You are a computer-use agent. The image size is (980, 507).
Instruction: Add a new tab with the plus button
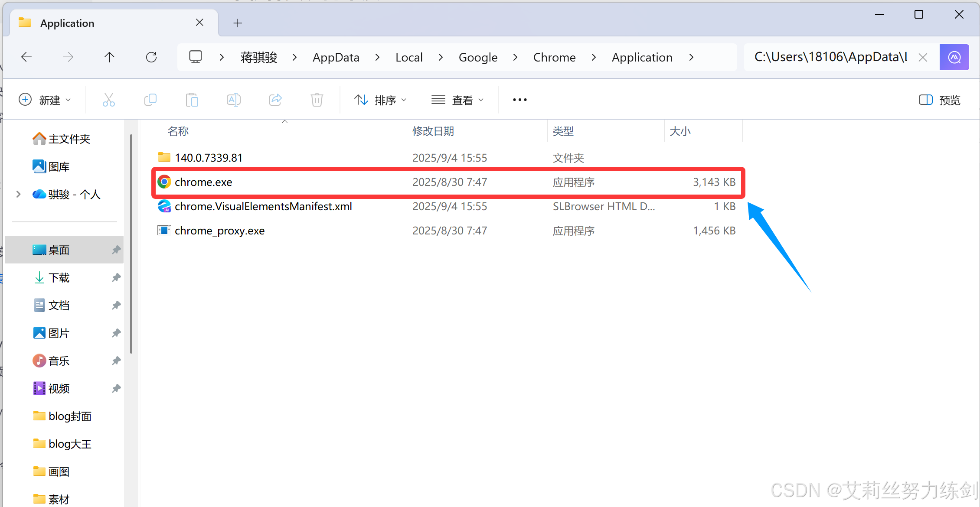(238, 23)
